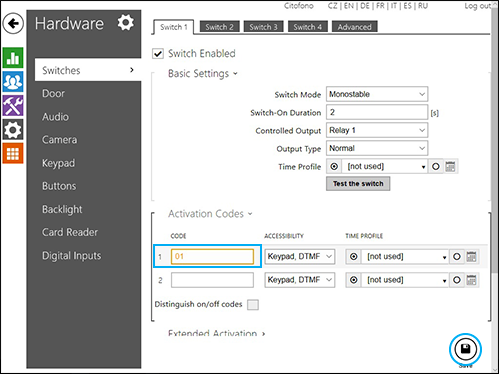Open the Advanced tab
Viewport: 499px width, 374px height.
(x=354, y=27)
